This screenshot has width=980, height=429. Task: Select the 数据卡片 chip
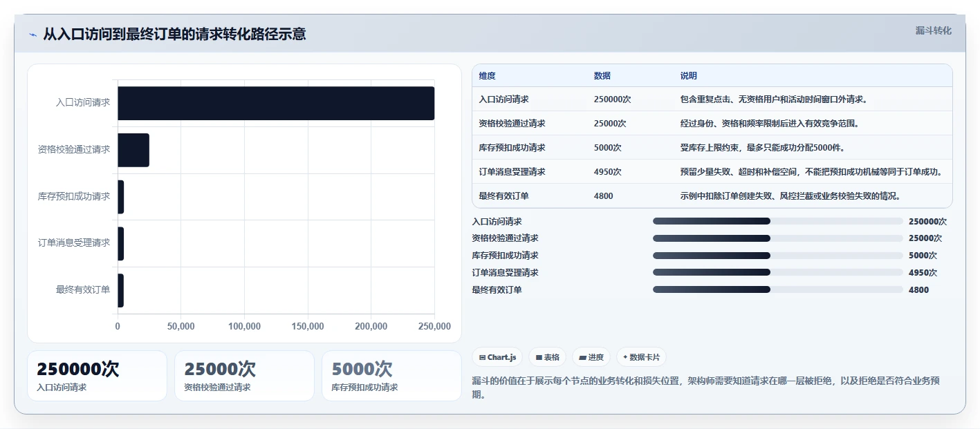pyautogui.click(x=641, y=357)
